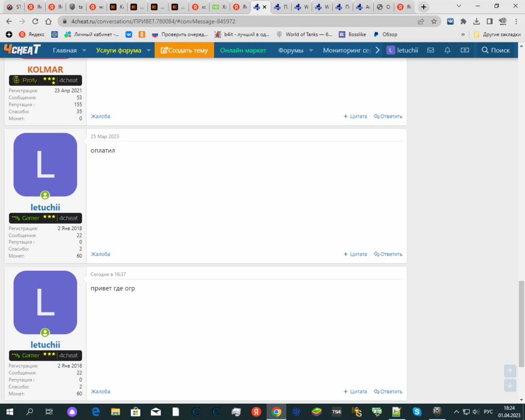Screen dimensions: 525x420
Task: Click Ответить on the 'оплатил' message
Action: click(x=388, y=254)
